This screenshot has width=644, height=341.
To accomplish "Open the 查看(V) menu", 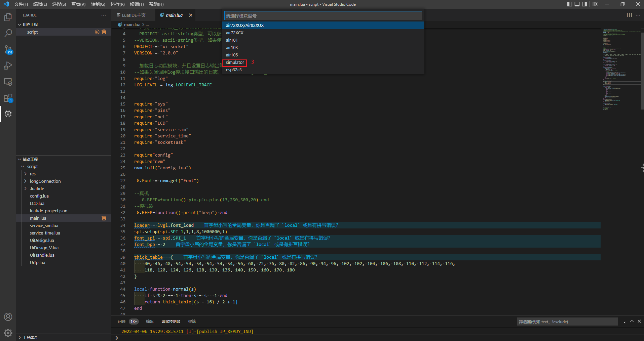I will coord(78,4).
